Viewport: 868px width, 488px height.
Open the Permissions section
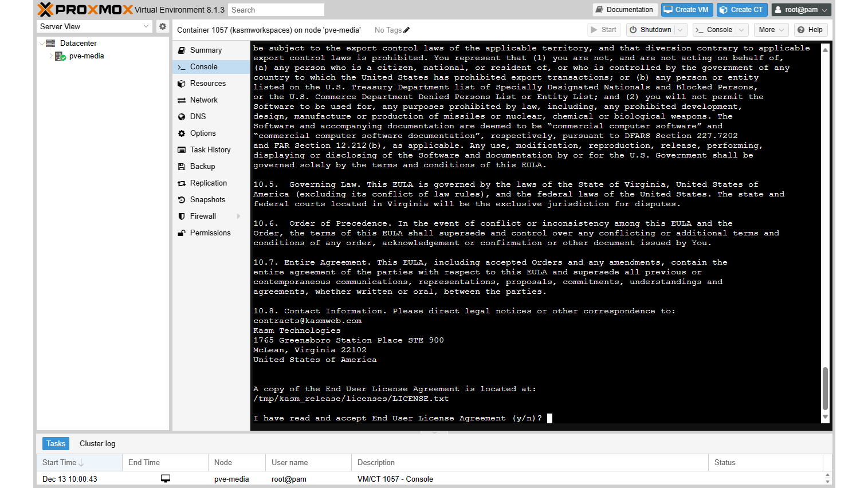pyautogui.click(x=210, y=233)
